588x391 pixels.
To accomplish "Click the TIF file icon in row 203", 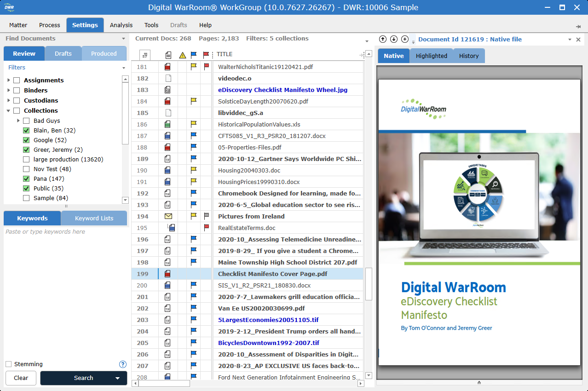I will pos(168,320).
